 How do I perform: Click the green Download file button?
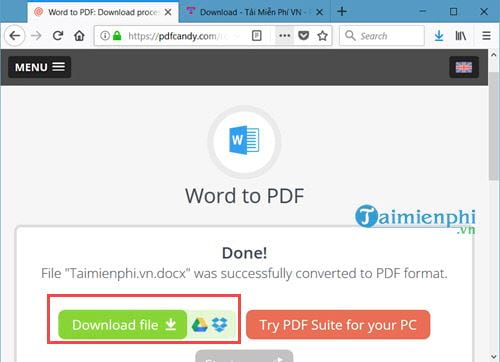click(x=122, y=325)
